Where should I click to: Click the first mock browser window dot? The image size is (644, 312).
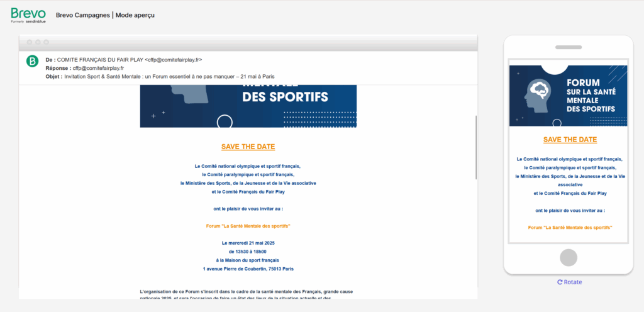[29, 42]
